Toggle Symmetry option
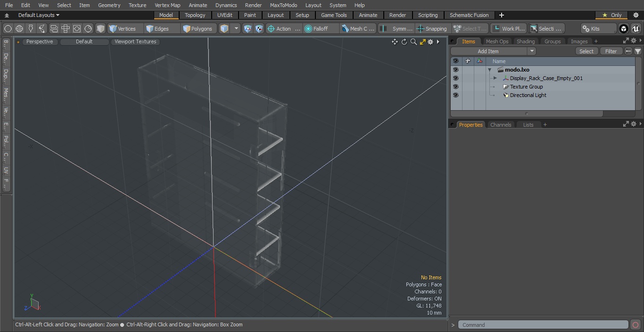The height and width of the screenshot is (332, 644). (x=396, y=29)
